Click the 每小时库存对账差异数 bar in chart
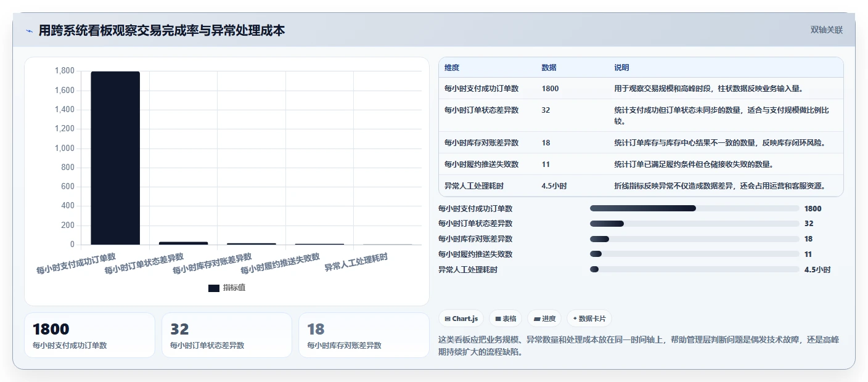Screen dimensions: 868x382 [x=252, y=243]
